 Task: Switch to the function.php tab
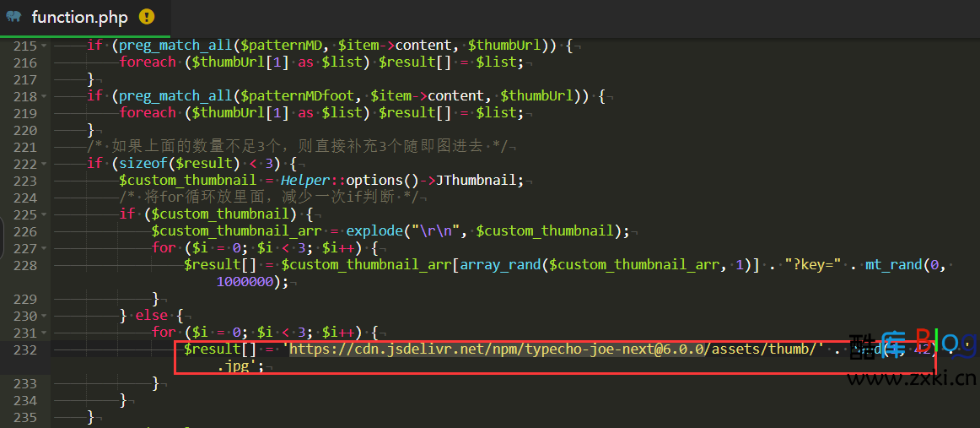(x=81, y=17)
